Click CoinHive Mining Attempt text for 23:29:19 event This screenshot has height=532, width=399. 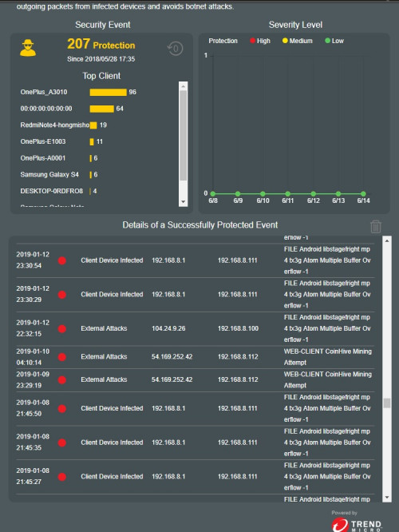click(x=328, y=380)
